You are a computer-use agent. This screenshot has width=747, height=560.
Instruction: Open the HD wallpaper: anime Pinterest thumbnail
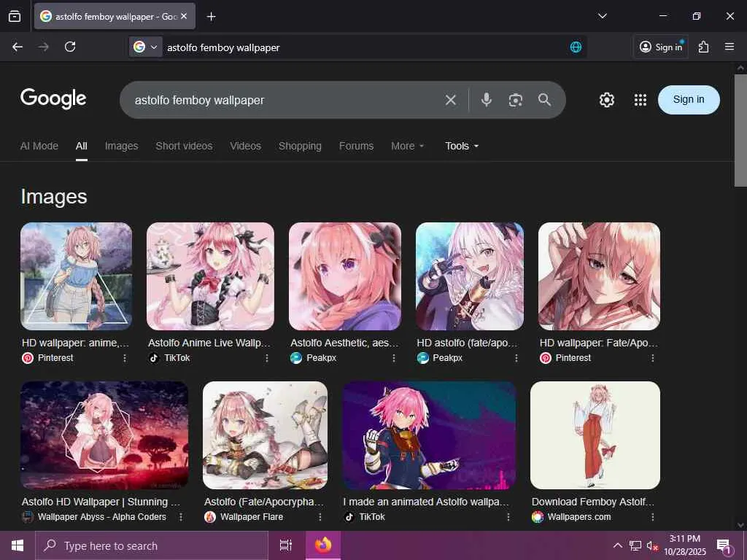tap(76, 276)
